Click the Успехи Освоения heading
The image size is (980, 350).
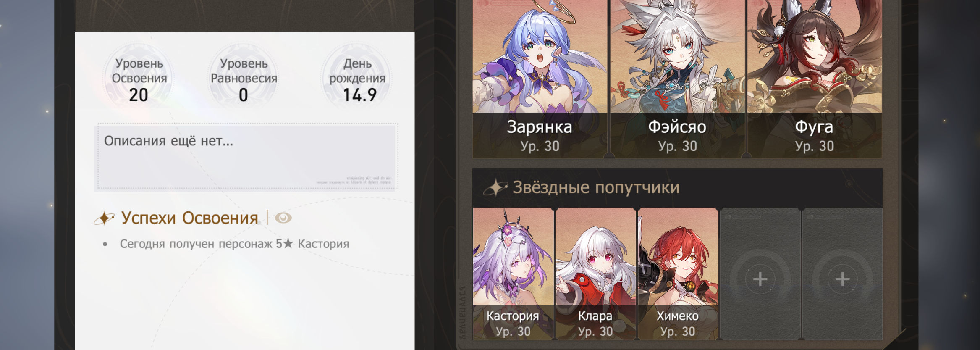click(189, 218)
